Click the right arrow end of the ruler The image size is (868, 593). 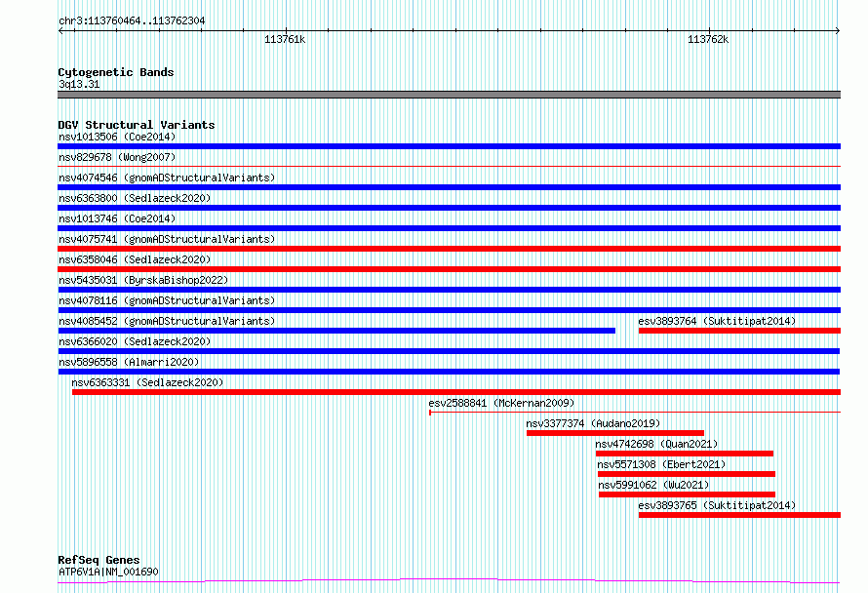pyautogui.click(x=837, y=31)
